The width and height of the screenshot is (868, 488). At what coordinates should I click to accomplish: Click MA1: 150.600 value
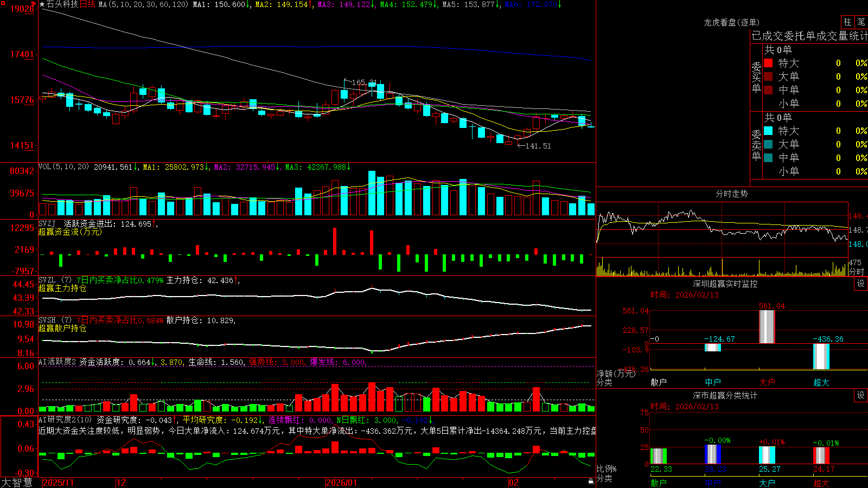pos(221,4)
